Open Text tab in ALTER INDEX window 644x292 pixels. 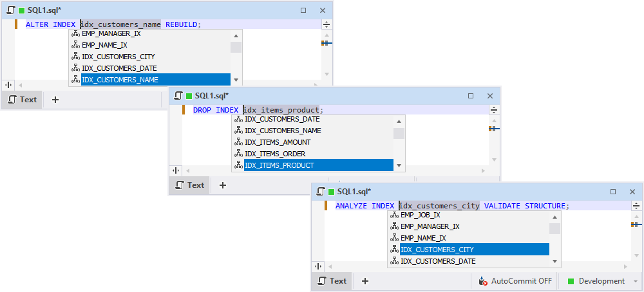[x=22, y=99]
